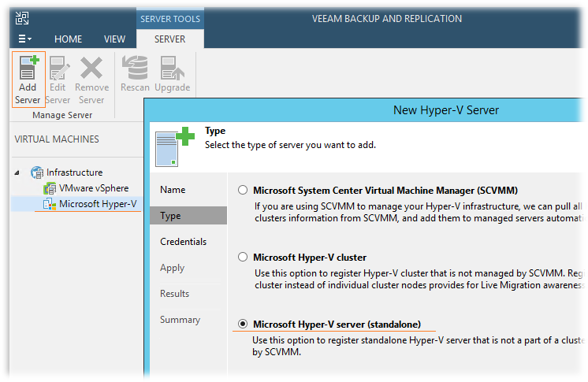Click the VMware vSphere tree icon
This screenshot has width=588, height=382.
pyautogui.click(x=50, y=188)
